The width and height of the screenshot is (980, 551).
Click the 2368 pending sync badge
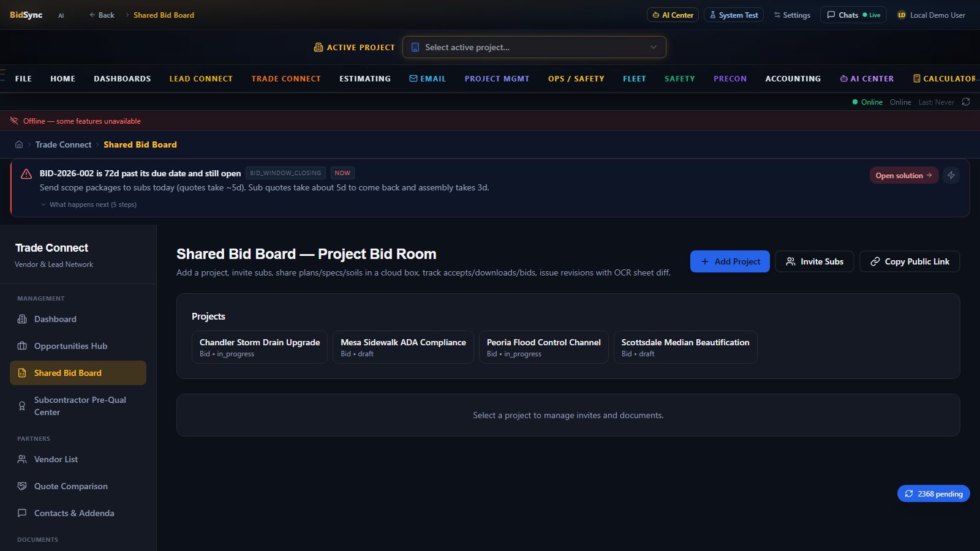point(933,493)
